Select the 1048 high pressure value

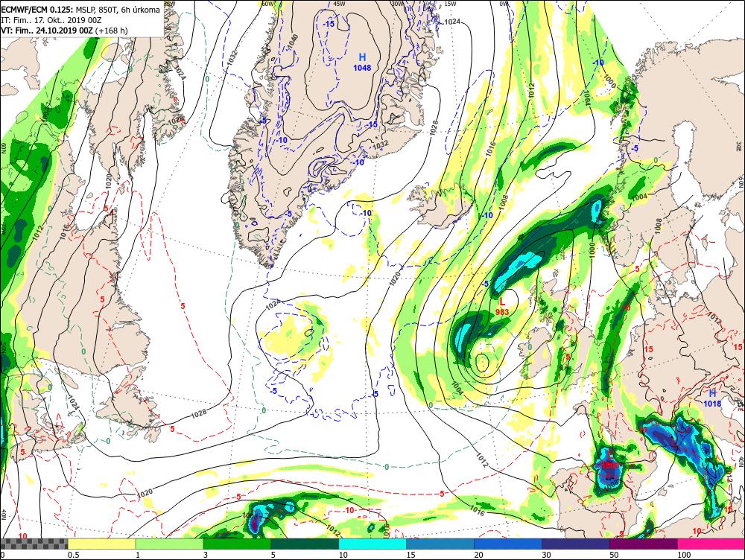click(362, 68)
